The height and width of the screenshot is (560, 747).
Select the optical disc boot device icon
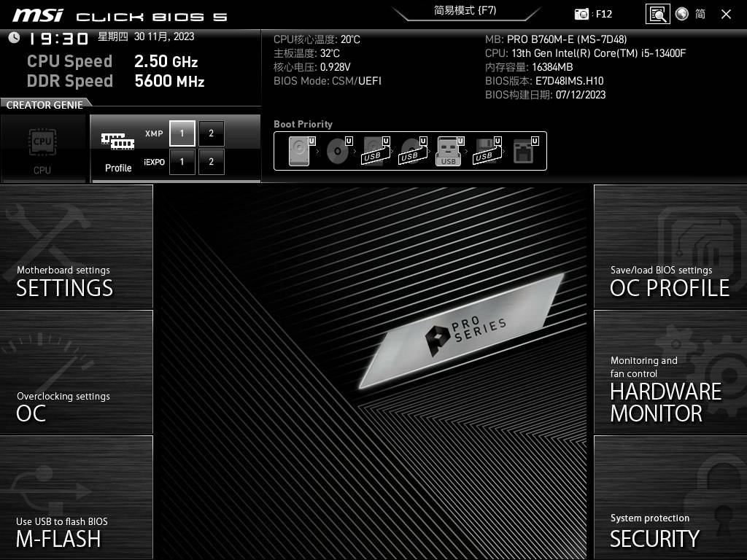pyautogui.click(x=339, y=151)
